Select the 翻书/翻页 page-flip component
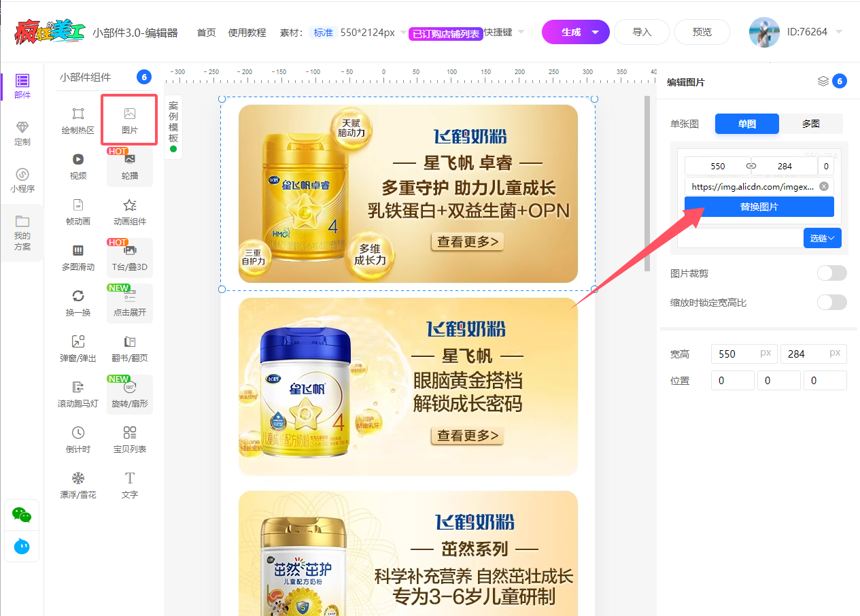The image size is (860, 616). click(130, 347)
